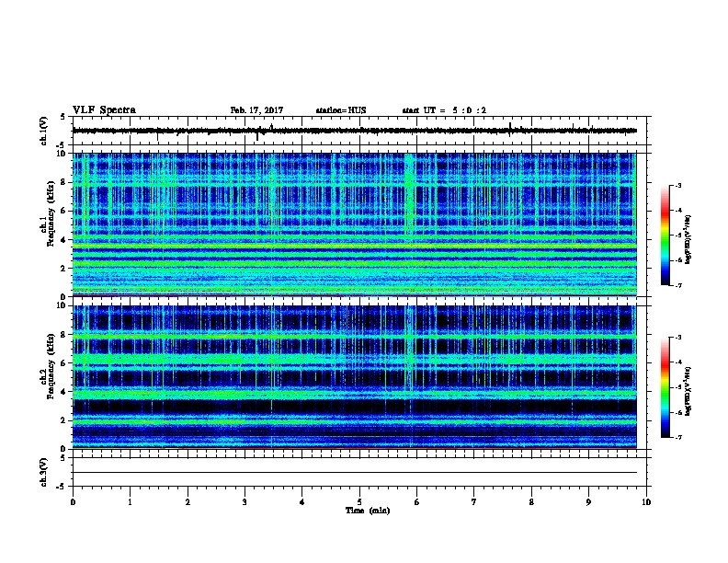The width and height of the screenshot is (728, 563).
Task: Click the "station=HUS" header label
Action: pos(341,110)
